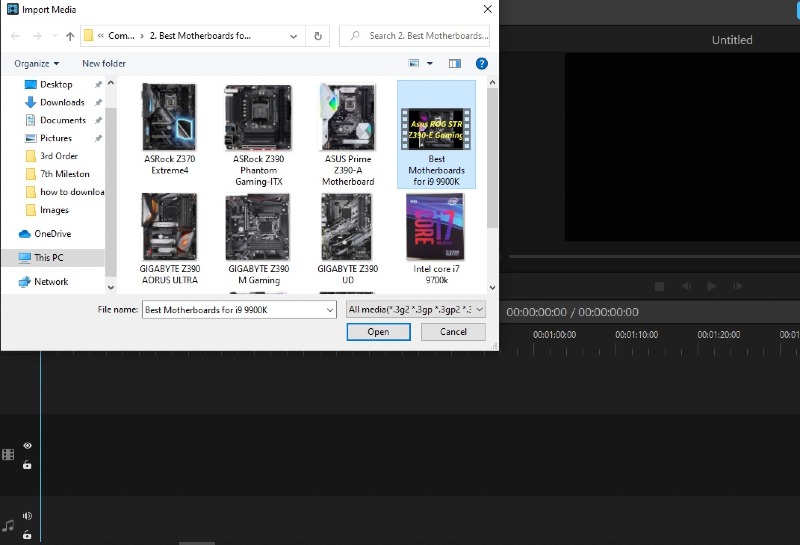Toggle the preview pane

click(455, 63)
